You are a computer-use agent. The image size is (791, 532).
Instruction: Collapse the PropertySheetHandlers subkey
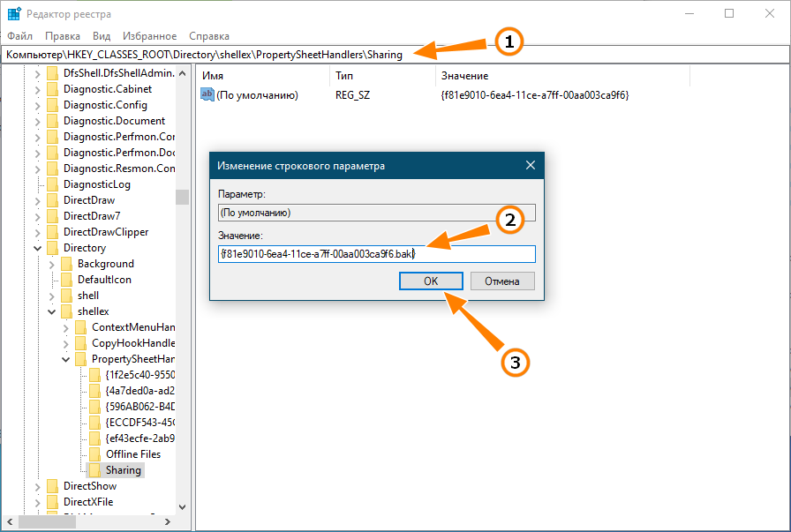(x=65, y=360)
